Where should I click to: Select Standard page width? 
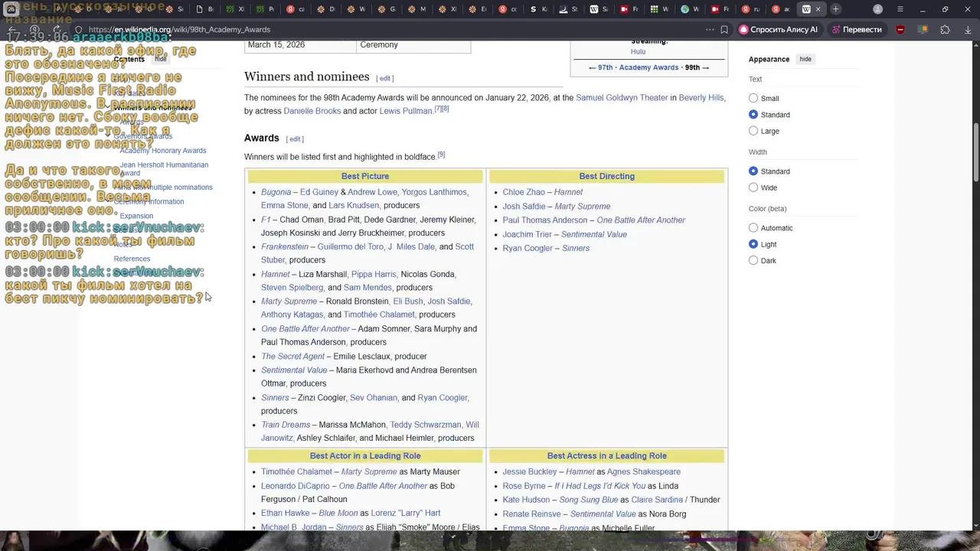[x=753, y=171]
